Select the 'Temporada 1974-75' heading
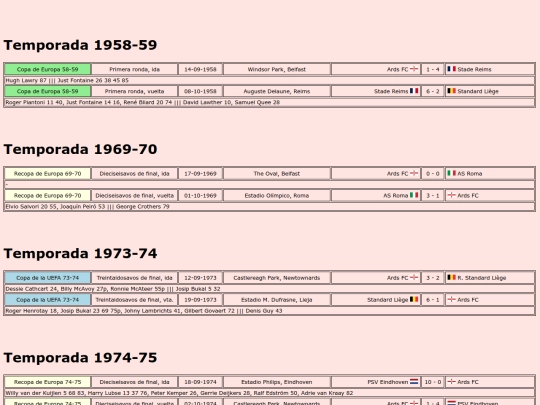 click(x=80, y=358)
